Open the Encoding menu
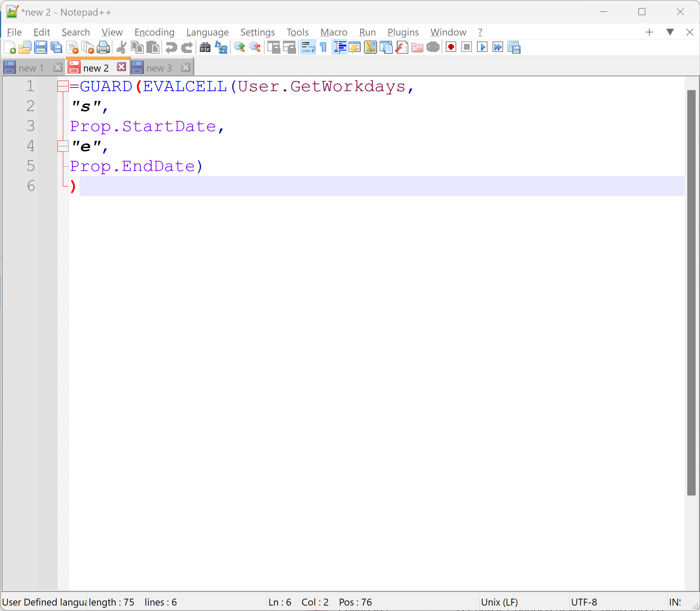The width and height of the screenshot is (700, 611). (154, 32)
